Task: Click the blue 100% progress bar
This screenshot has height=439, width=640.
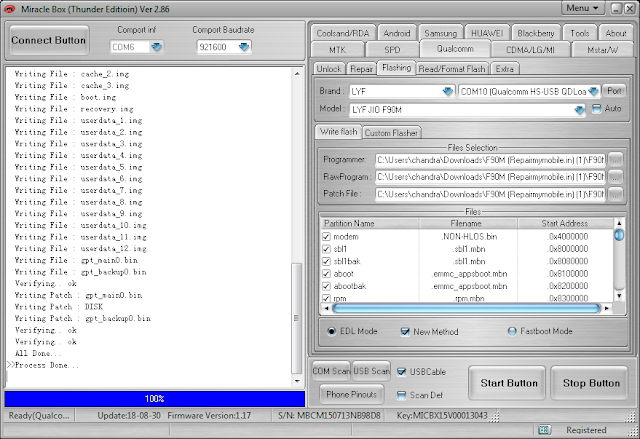Action: [x=155, y=399]
